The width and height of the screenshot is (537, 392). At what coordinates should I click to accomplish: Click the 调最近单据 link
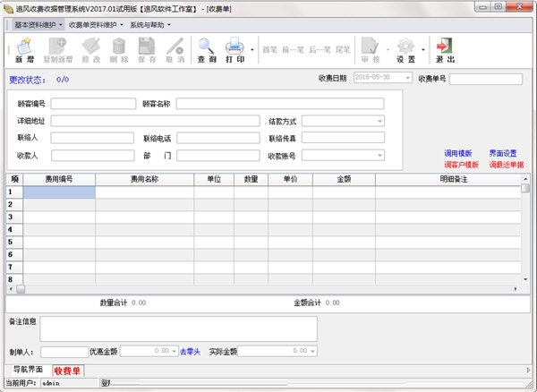(506, 165)
